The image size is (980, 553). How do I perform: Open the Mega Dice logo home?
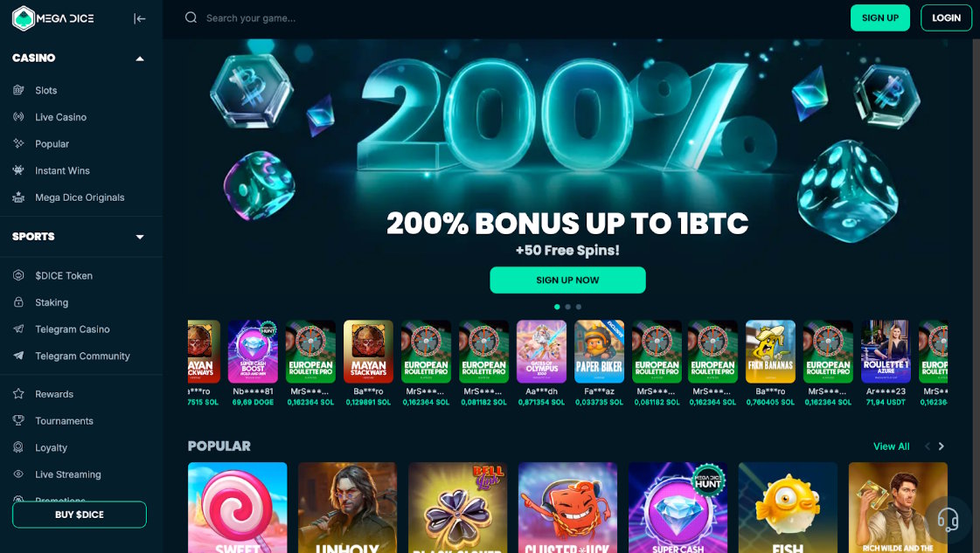[x=53, y=18]
